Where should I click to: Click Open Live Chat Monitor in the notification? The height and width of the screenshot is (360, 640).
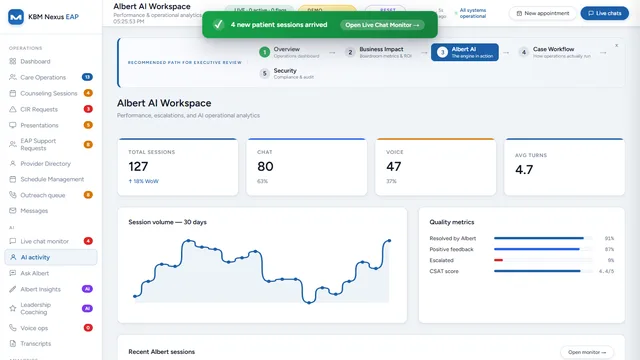(x=382, y=25)
